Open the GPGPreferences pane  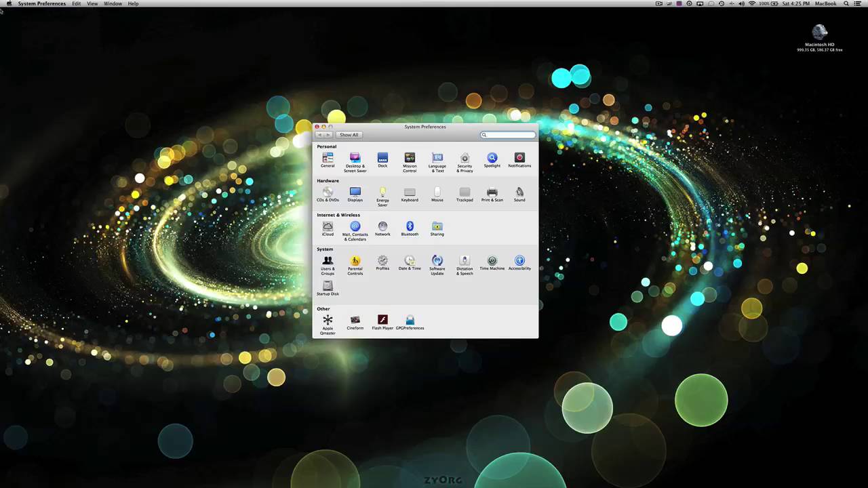point(410,323)
